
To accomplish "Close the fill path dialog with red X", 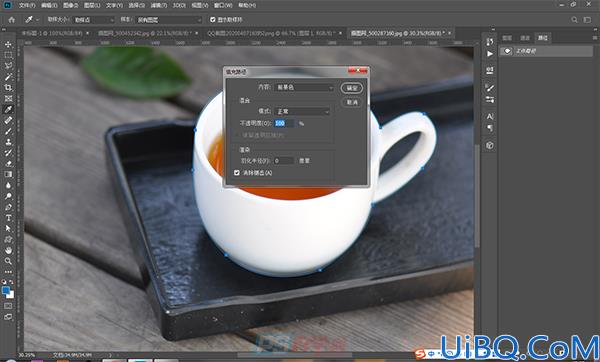I will 358,70.
